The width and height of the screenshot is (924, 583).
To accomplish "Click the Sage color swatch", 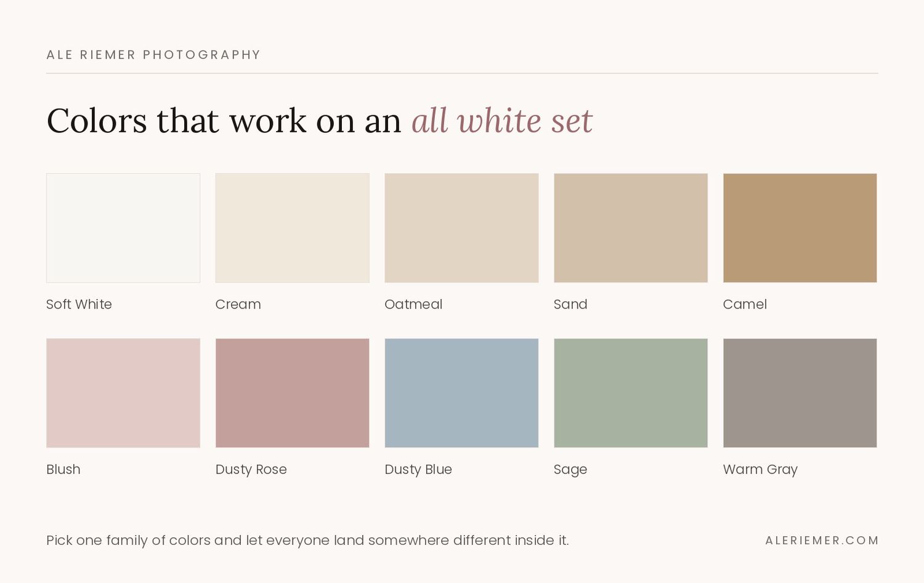I will 631,393.
